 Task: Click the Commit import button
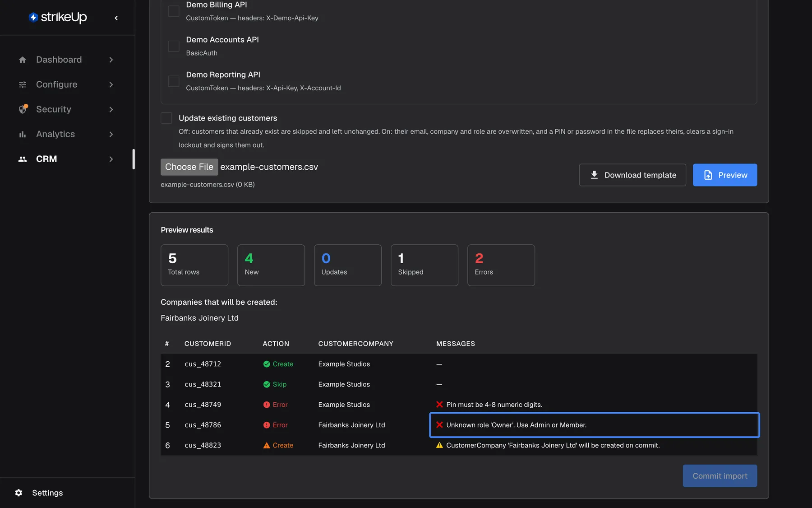tap(720, 476)
